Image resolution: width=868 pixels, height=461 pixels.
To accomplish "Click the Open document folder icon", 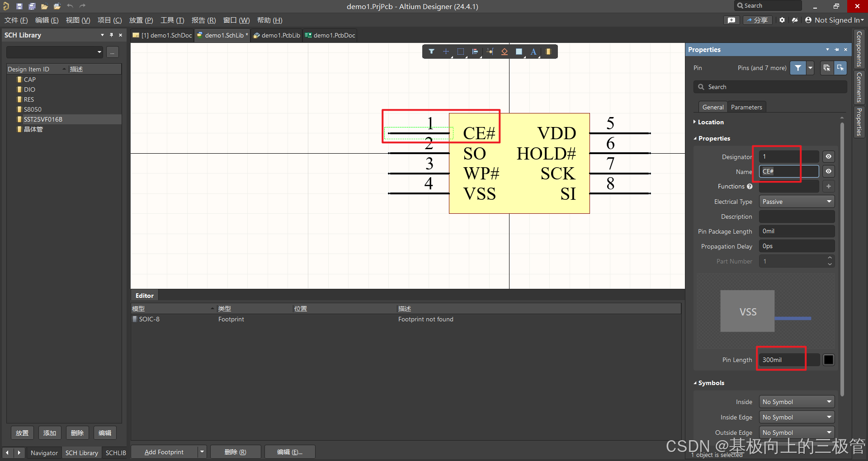I will pyautogui.click(x=44, y=6).
